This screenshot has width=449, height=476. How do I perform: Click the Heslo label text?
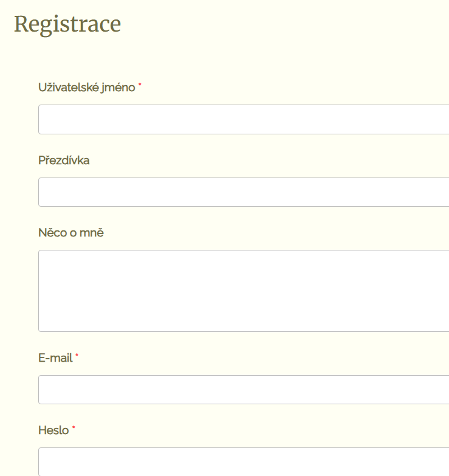[53, 430]
